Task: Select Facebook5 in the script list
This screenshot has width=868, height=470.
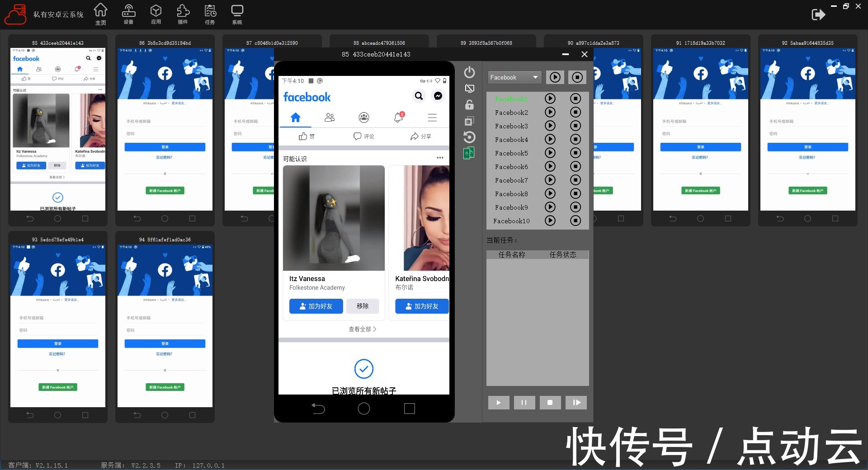Action: tap(511, 153)
